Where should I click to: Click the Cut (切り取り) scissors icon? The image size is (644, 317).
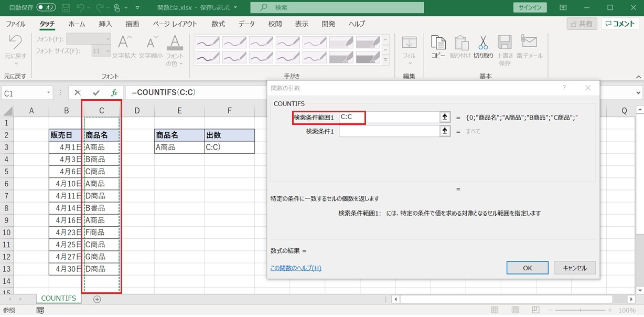pos(483,44)
